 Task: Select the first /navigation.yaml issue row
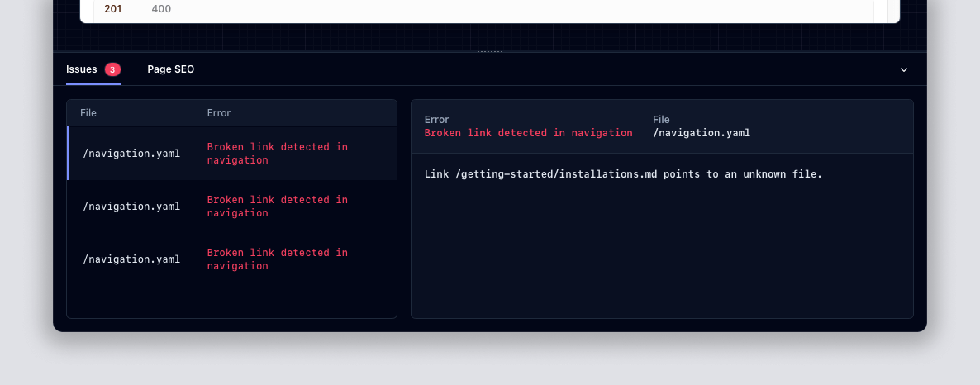click(x=131, y=154)
